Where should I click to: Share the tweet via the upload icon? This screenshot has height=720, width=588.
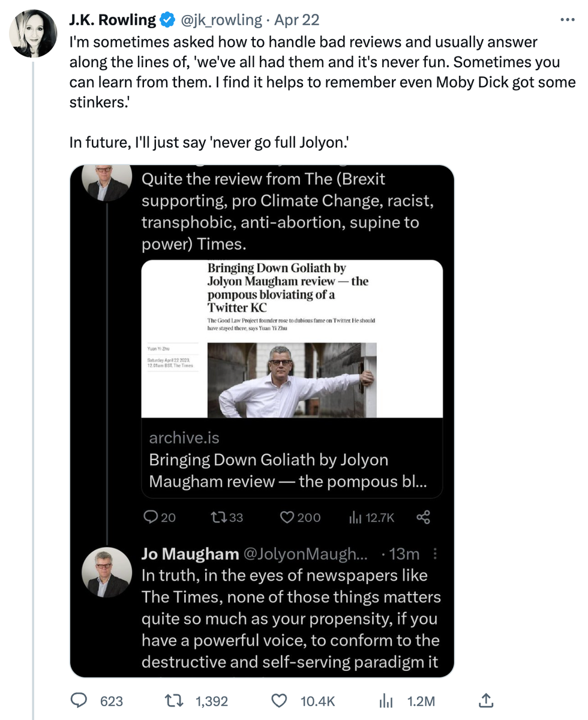tap(487, 701)
